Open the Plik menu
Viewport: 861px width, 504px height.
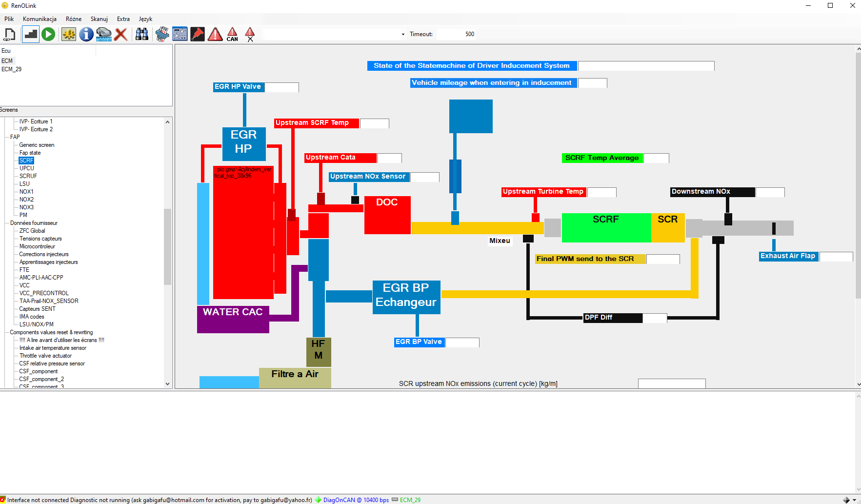tap(9, 19)
